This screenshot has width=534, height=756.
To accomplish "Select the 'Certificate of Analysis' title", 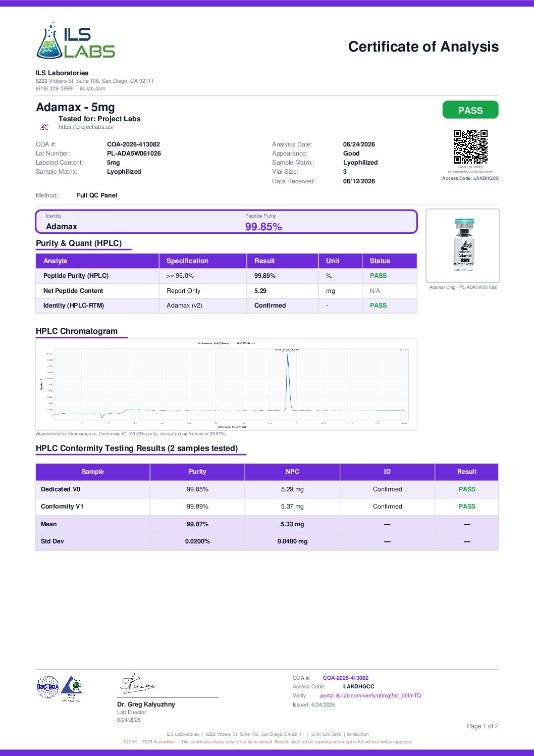I will (x=423, y=47).
